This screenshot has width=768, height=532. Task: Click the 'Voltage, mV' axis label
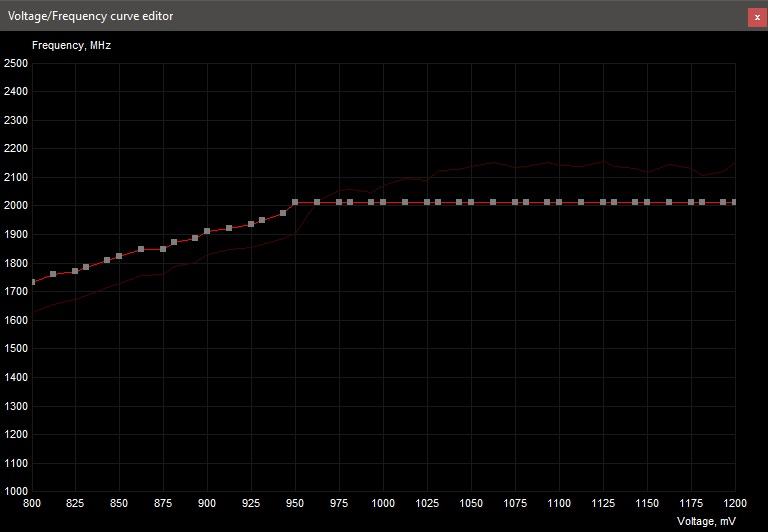(x=706, y=521)
